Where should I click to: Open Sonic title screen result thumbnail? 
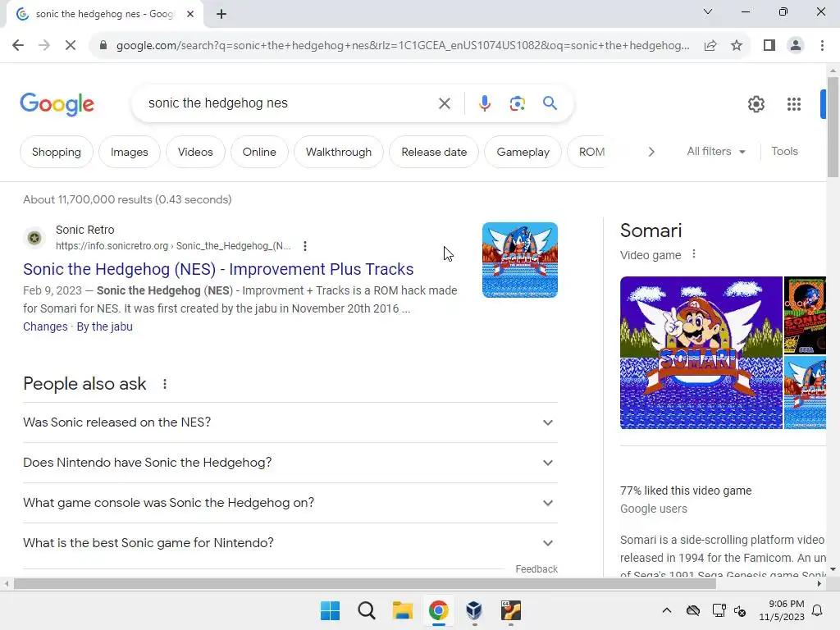[519, 260]
